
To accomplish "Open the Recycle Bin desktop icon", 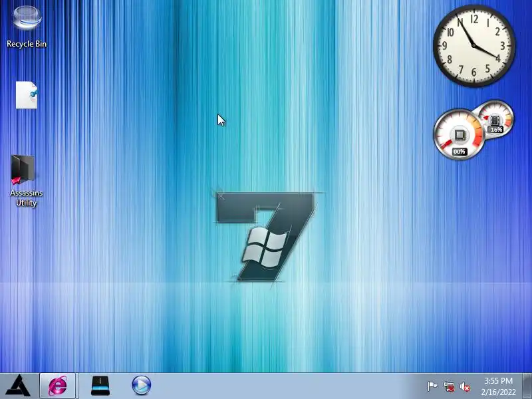I will (x=27, y=19).
